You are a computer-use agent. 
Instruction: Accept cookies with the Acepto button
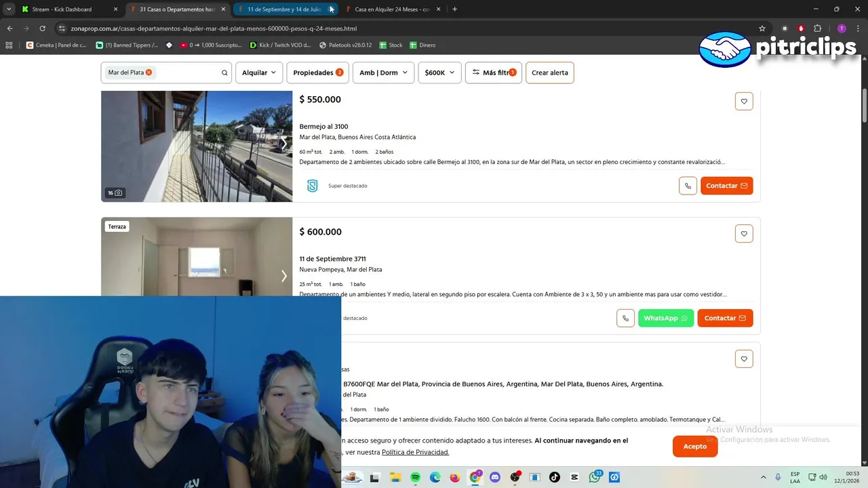click(x=695, y=446)
